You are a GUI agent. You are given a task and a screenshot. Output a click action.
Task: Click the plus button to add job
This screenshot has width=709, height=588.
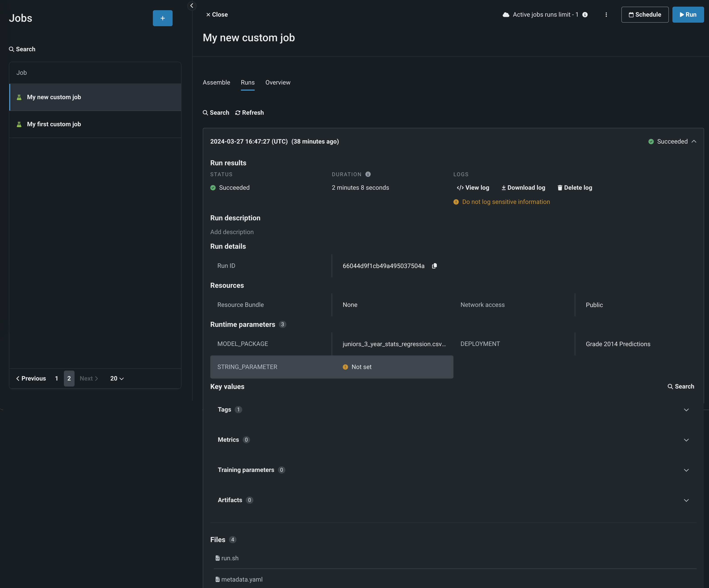pos(162,18)
